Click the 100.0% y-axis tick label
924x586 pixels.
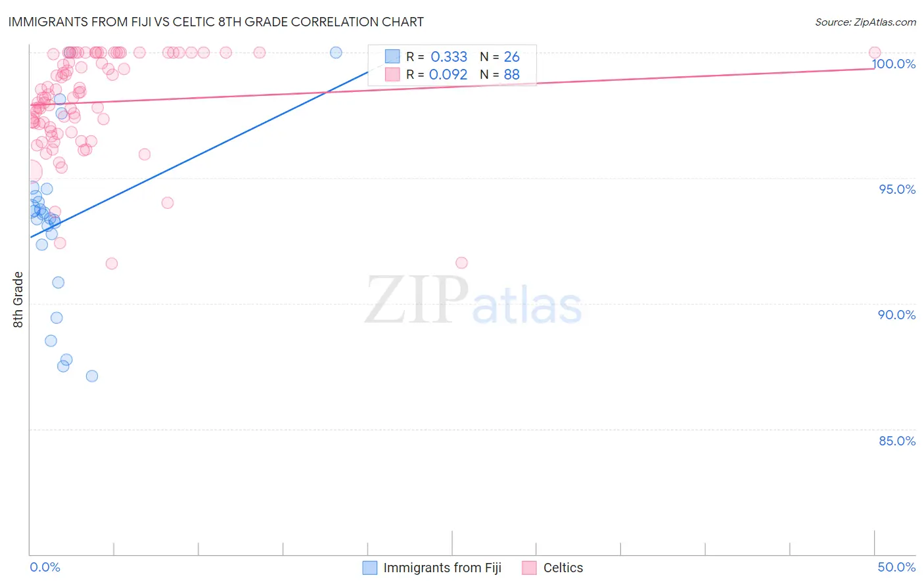pyautogui.click(x=894, y=64)
